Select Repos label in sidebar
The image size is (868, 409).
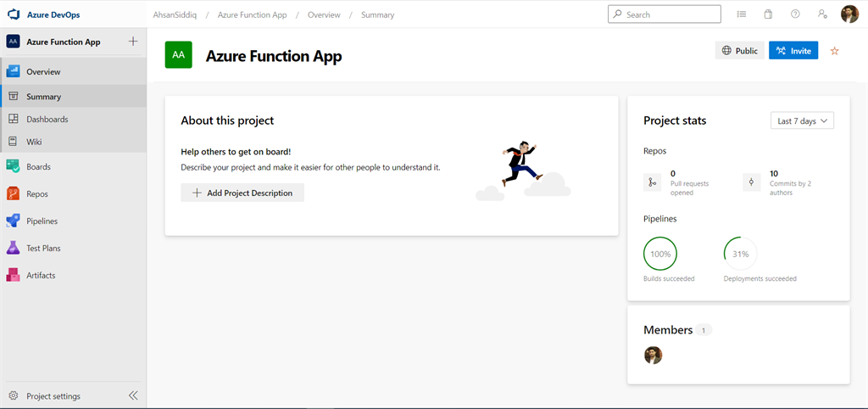[x=37, y=194]
